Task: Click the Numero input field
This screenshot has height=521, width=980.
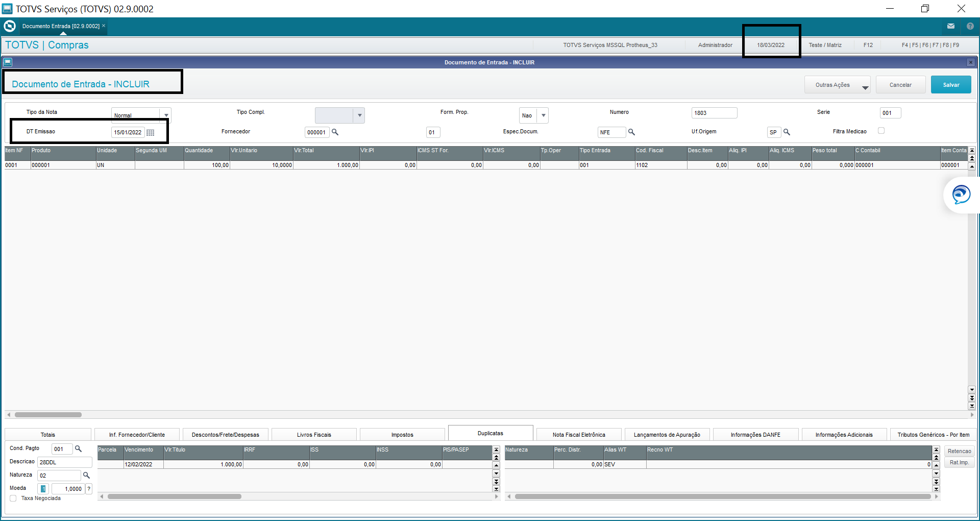Action: [714, 113]
